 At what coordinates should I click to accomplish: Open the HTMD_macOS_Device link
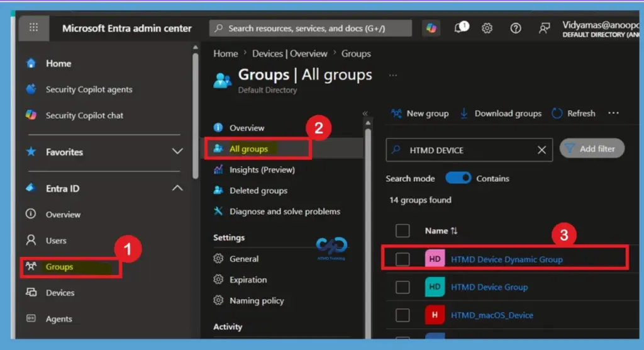(492, 315)
